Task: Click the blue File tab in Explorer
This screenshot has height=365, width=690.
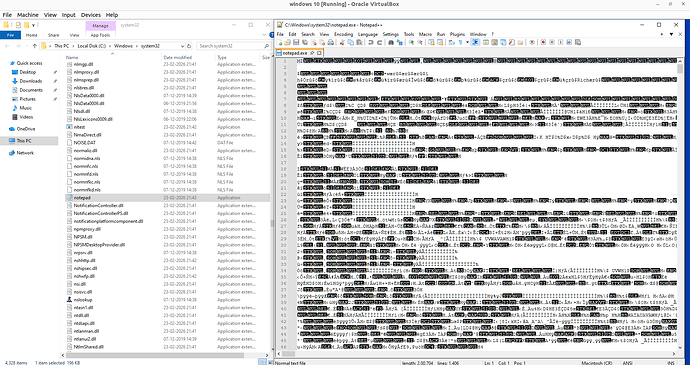Action: pos(11,35)
